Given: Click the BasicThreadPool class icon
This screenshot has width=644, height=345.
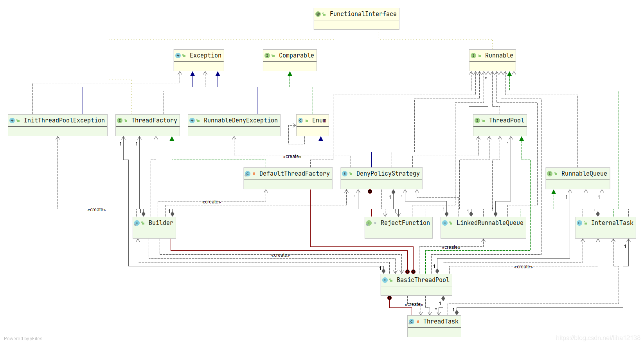Looking at the screenshot, I should coord(385,280).
